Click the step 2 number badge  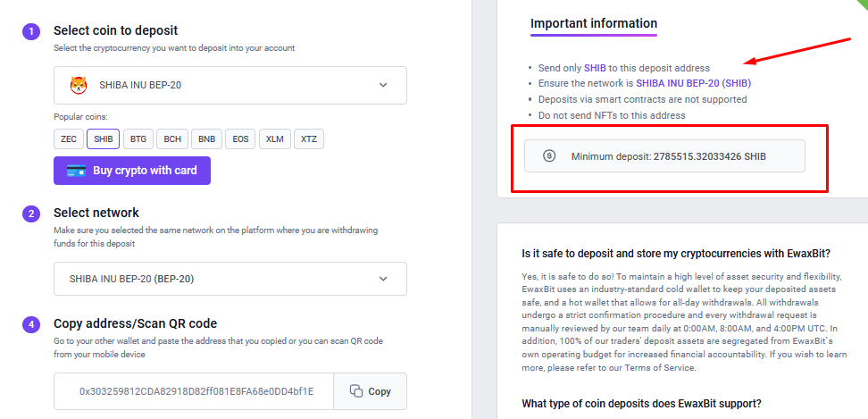pos(31,214)
